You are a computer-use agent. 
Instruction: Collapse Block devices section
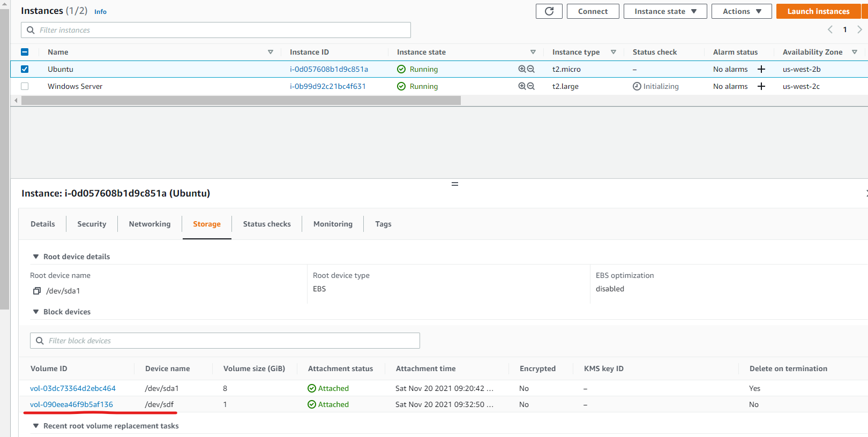[36, 312]
